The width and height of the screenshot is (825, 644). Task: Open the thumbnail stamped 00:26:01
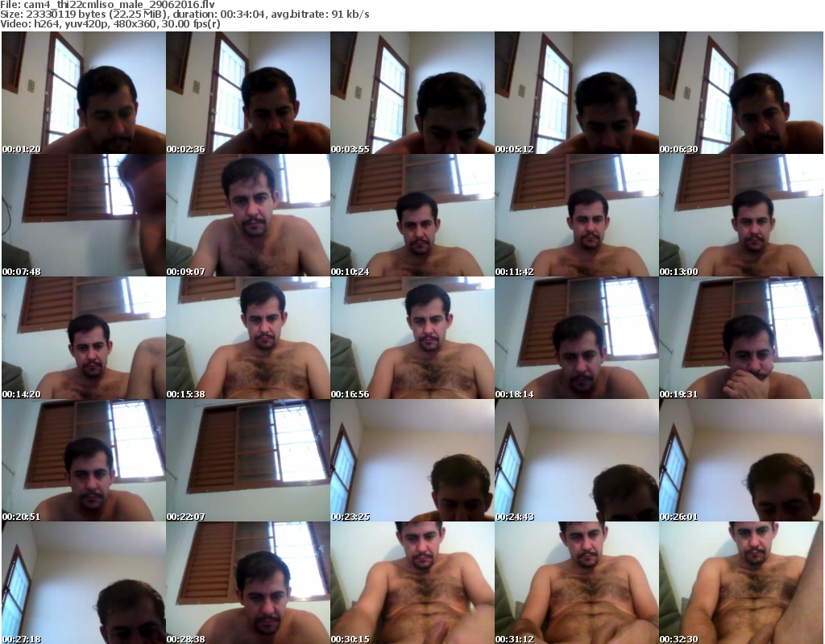741,461
